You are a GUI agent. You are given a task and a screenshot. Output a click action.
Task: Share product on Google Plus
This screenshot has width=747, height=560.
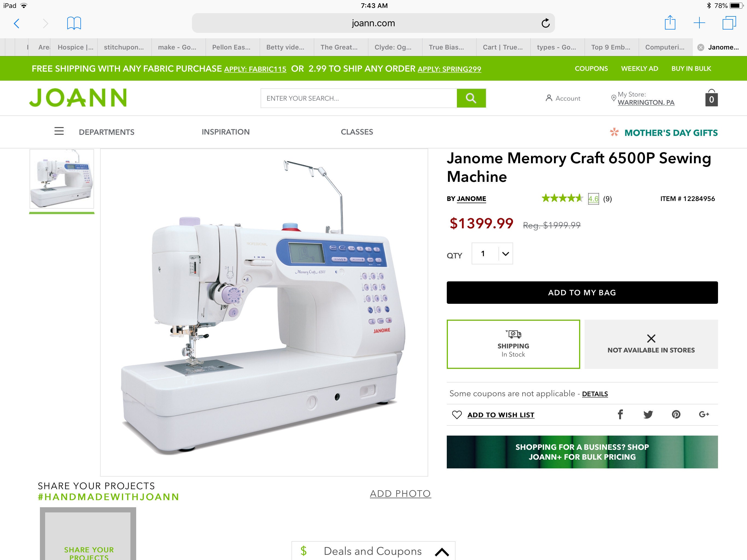[704, 415]
